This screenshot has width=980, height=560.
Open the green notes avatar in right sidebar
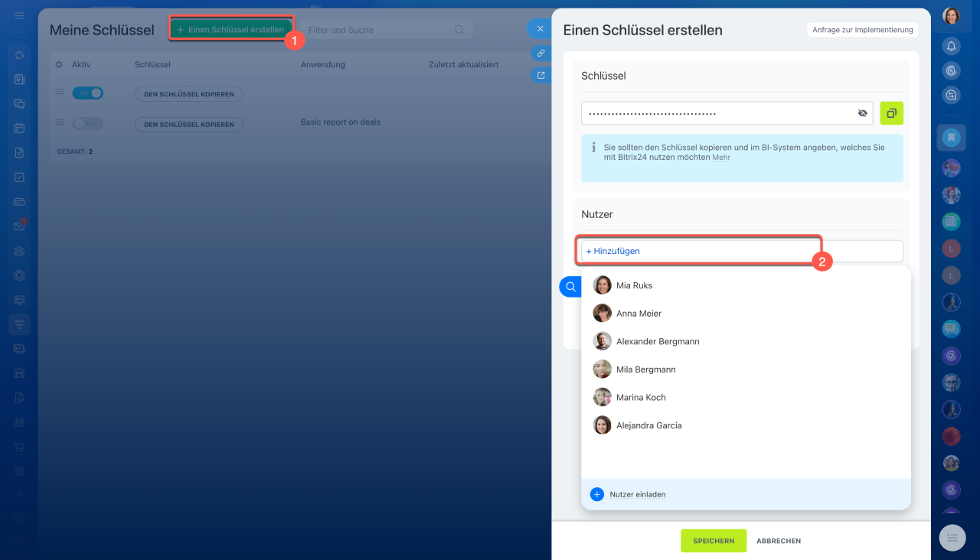pyautogui.click(x=951, y=221)
